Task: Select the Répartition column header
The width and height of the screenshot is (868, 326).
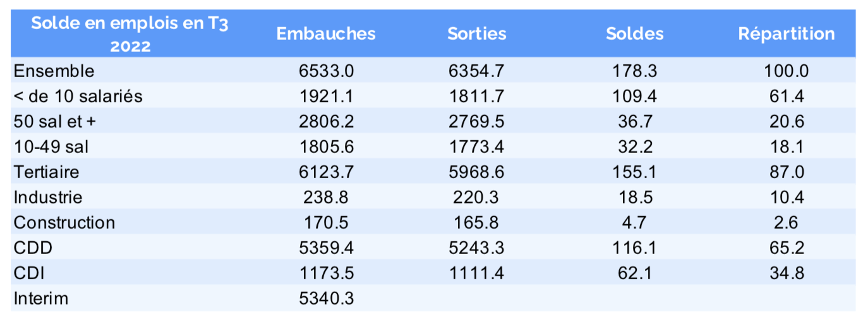Action: tap(787, 34)
